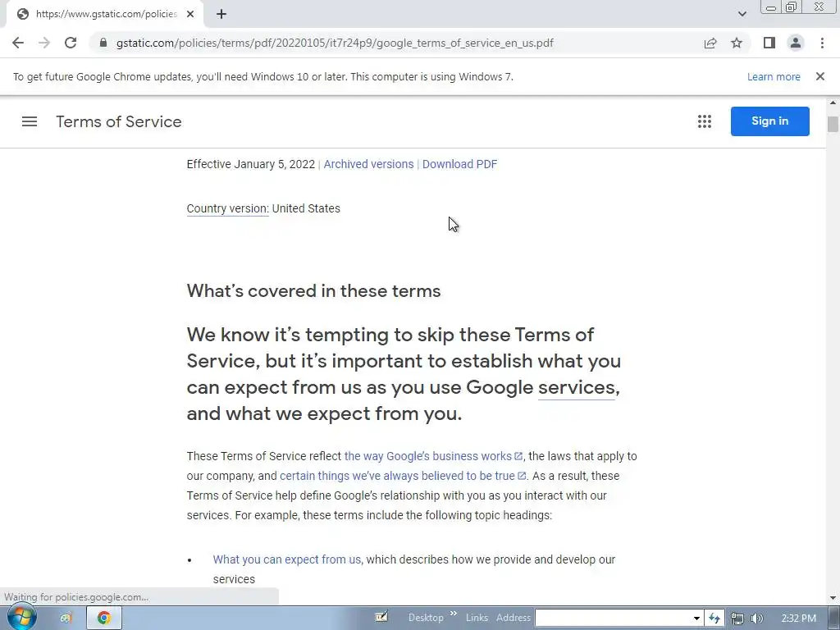Click the Sign in button
The image size is (840, 630).
pyautogui.click(x=769, y=121)
